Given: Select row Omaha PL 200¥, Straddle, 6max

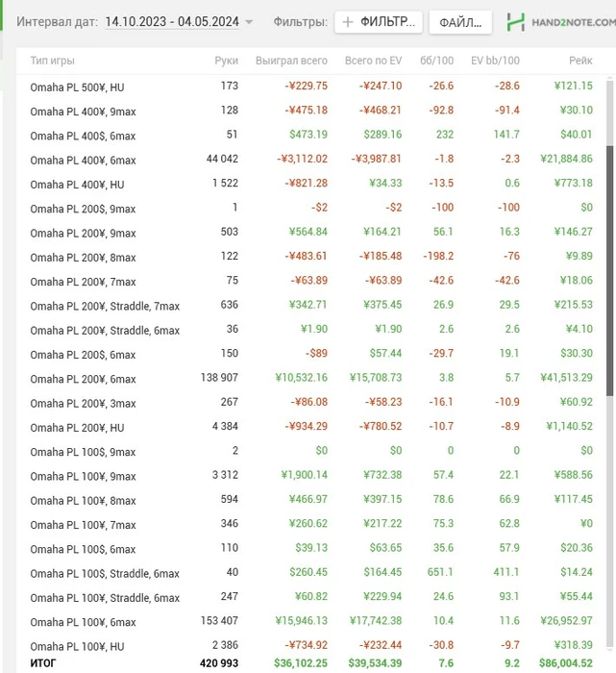Looking at the screenshot, I should click(311, 330).
